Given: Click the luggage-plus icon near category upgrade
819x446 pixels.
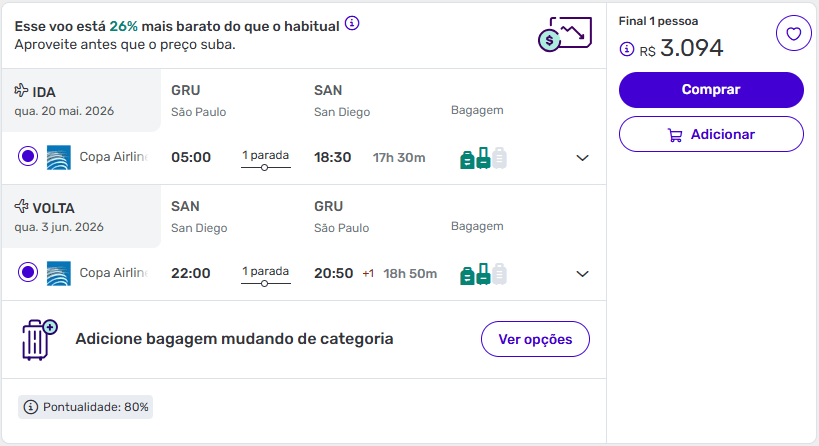Looking at the screenshot, I should (39, 339).
